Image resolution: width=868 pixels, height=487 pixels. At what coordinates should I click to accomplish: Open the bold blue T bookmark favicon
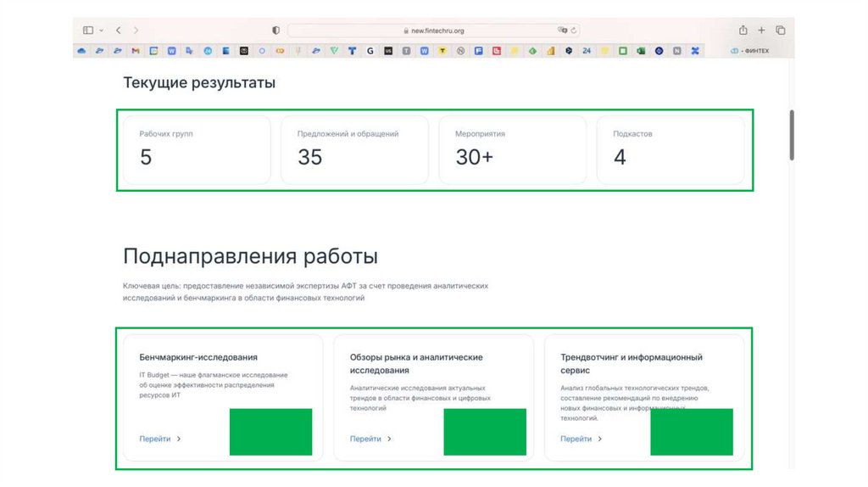tap(352, 50)
